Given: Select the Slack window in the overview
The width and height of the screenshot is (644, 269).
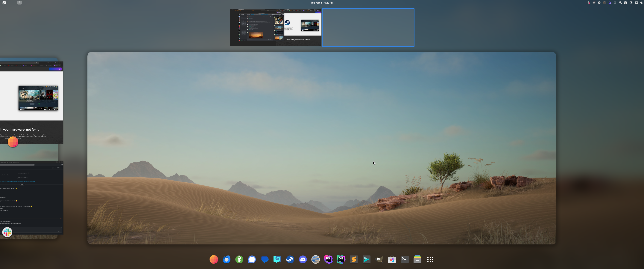Looking at the screenshot, I should 31,198.
